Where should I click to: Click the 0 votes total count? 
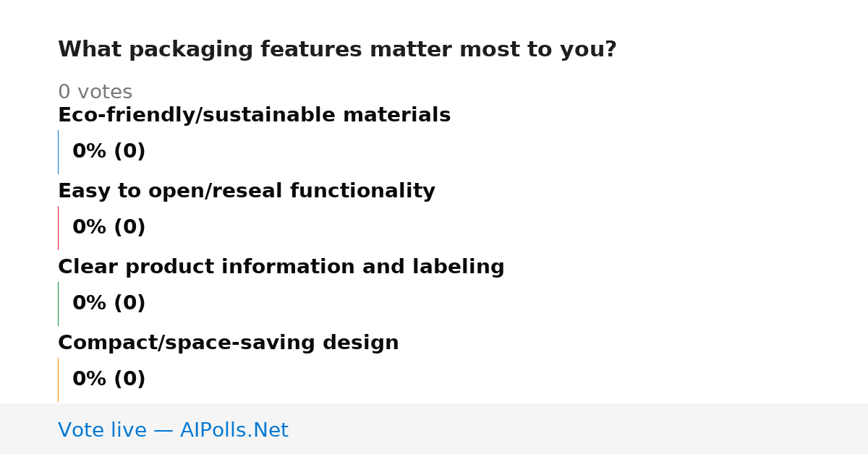pyautogui.click(x=95, y=93)
